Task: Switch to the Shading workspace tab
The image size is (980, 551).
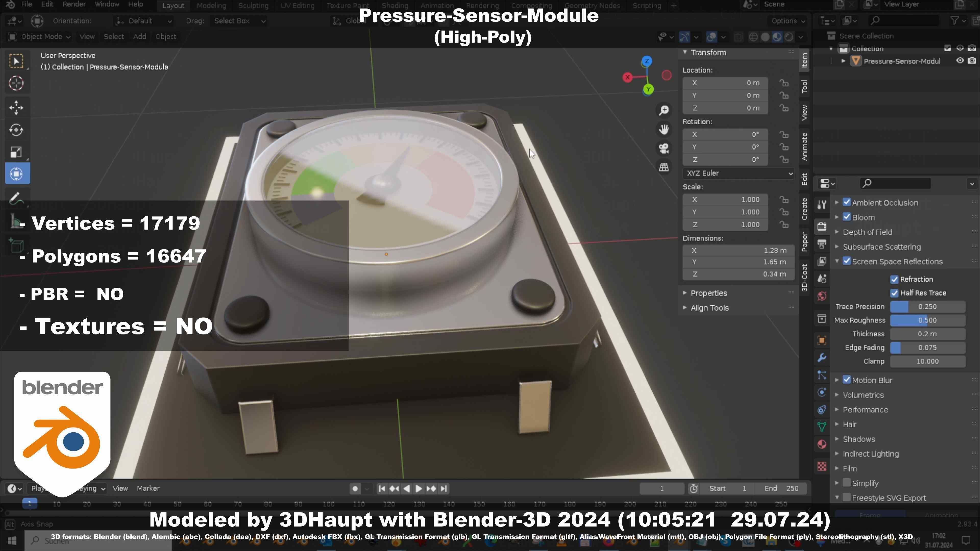Action: [x=395, y=6]
